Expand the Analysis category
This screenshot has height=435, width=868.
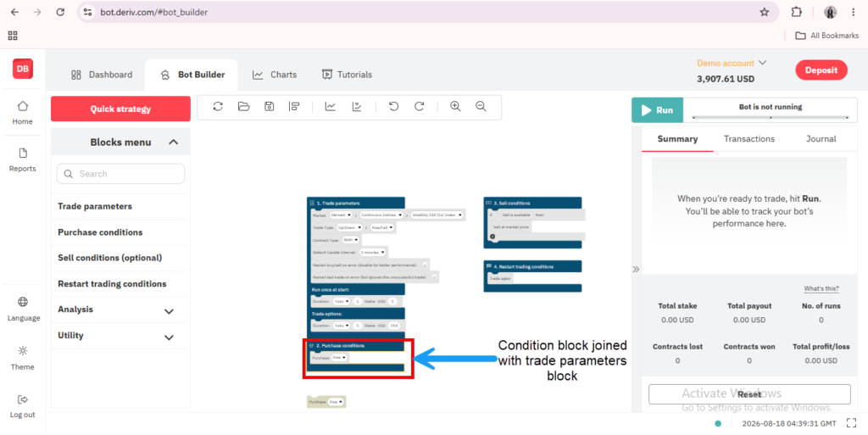pos(169,311)
